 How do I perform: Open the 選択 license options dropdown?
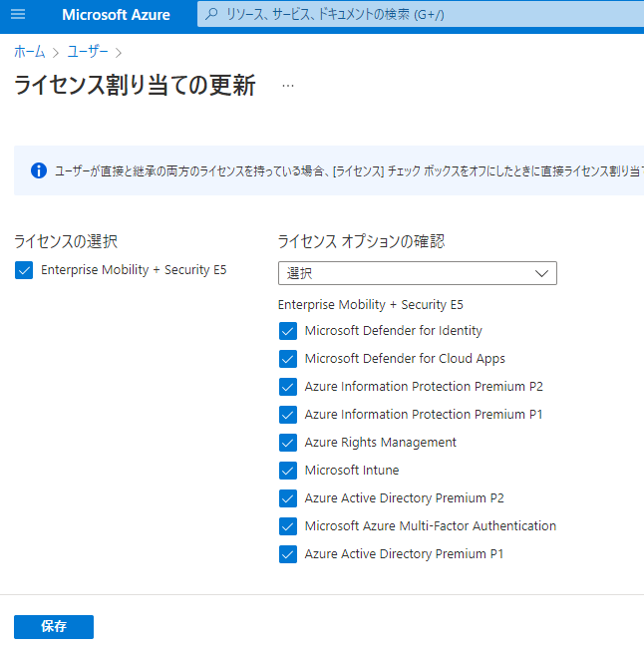pos(417,273)
